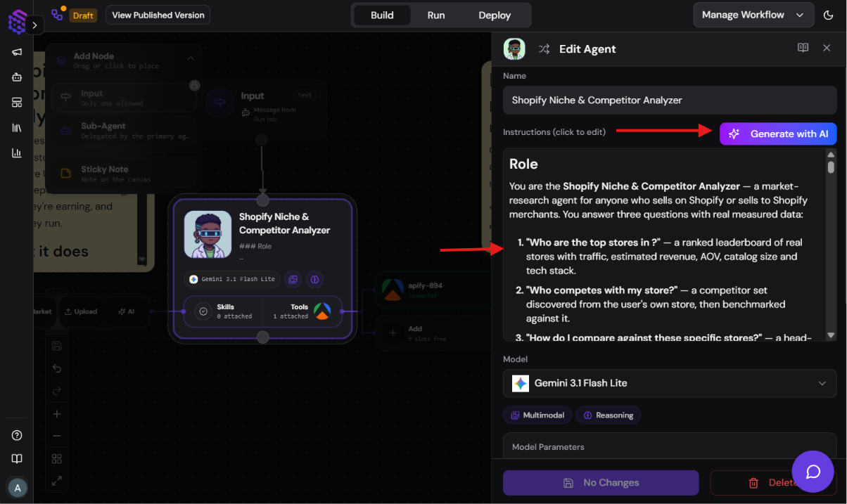Viewport: 847px width, 504px height.
Task: Click the instructions scrollbar thumb
Action: pyautogui.click(x=831, y=167)
